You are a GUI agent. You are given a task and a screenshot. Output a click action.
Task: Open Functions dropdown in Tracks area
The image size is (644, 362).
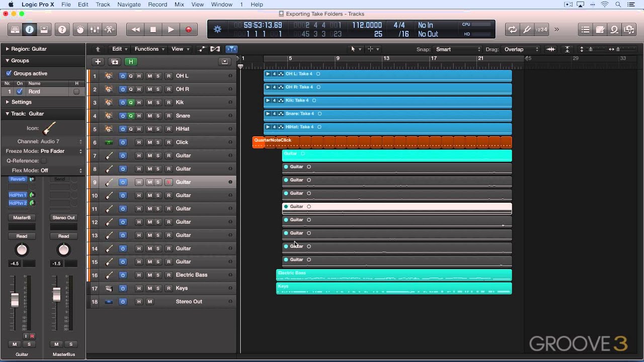click(149, 49)
